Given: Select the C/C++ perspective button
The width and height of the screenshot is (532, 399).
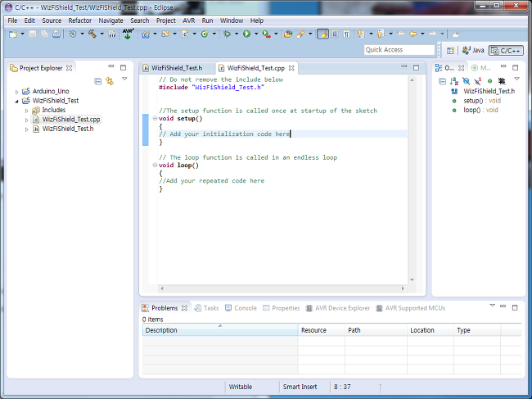Looking at the screenshot, I should click(x=506, y=51).
